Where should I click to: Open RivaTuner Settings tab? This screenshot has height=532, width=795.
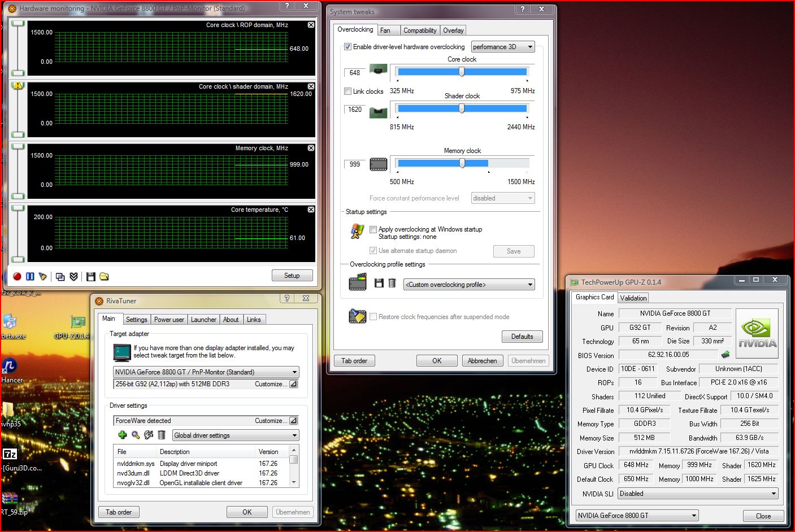pos(136,320)
